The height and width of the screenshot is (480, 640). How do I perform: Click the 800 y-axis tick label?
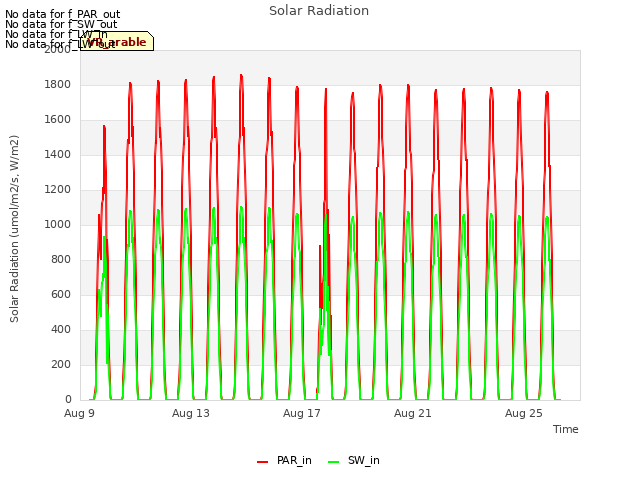click(x=61, y=260)
